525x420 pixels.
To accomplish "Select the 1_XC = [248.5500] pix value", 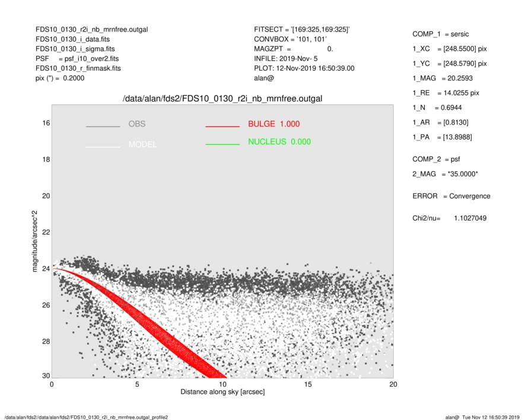I will point(449,49).
